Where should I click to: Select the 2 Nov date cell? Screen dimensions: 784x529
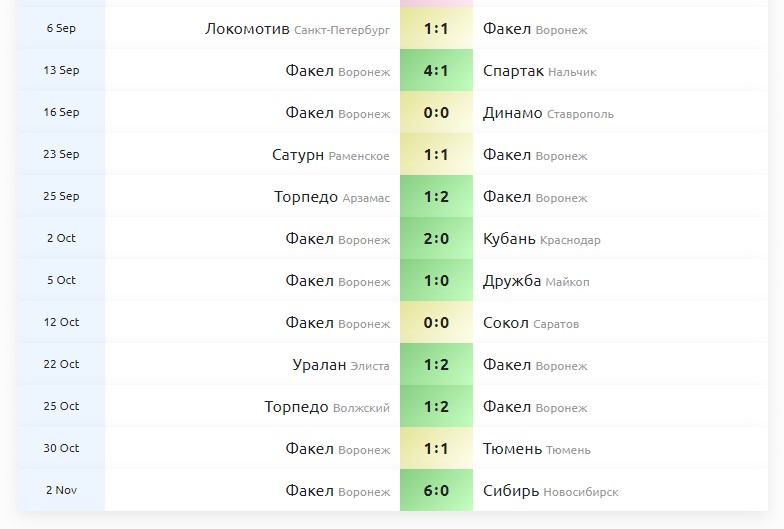[x=61, y=490]
